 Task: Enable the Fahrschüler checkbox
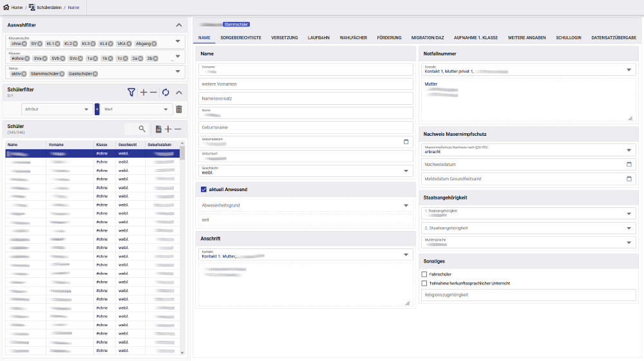(x=424, y=274)
